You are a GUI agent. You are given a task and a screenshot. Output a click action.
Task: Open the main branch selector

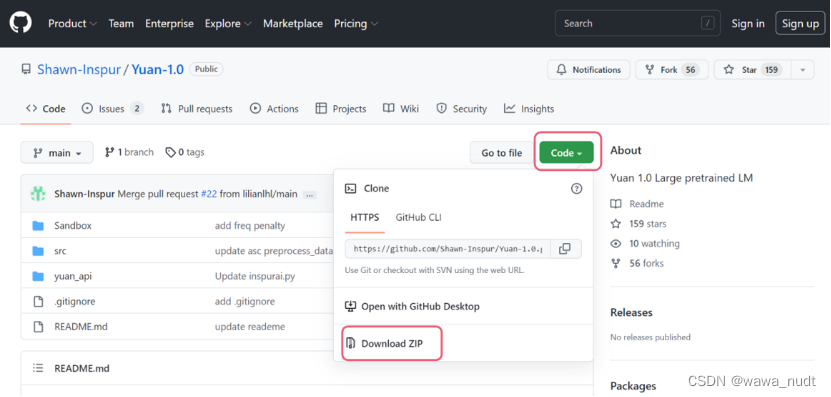click(57, 153)
